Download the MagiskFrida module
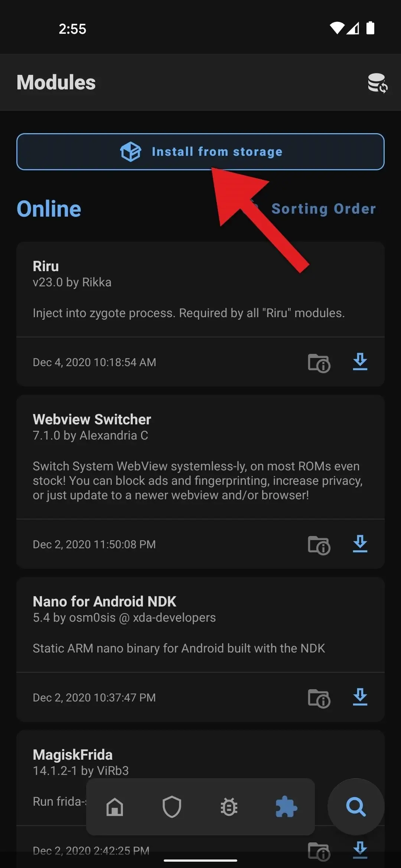The width and height of the screenshot is (401, 868). click(360, 850)
